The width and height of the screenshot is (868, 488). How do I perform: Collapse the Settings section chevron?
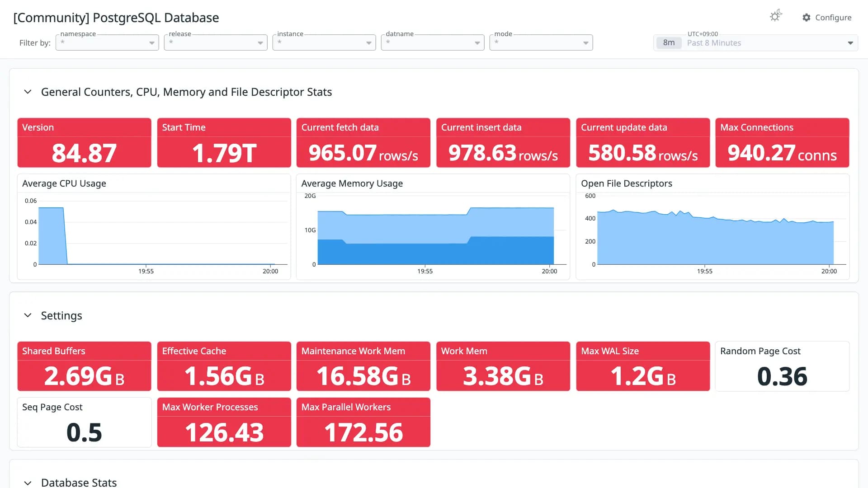click(28, 315)
